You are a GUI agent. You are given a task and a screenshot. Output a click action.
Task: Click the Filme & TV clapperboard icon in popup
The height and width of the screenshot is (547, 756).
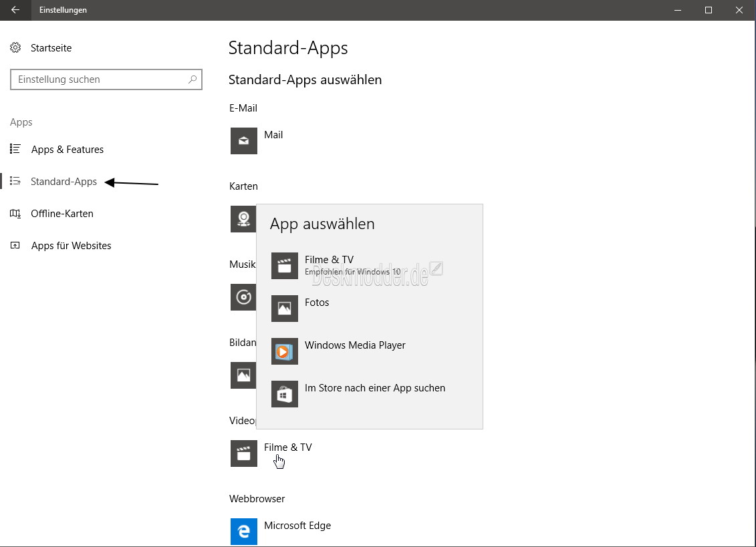point(285,266)
